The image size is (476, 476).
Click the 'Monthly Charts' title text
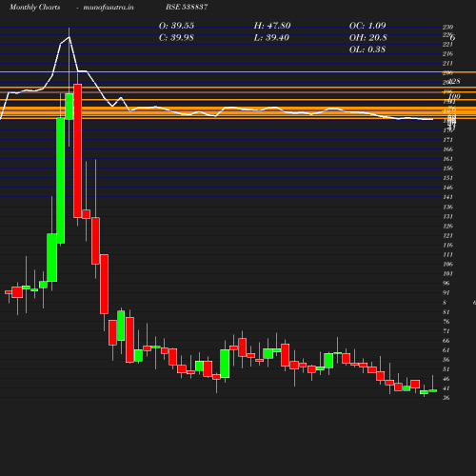[x=34, y=7]
